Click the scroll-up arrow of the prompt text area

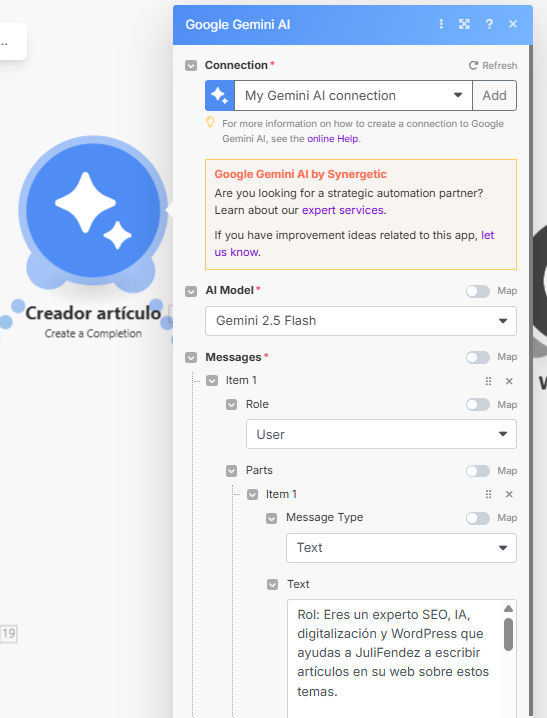pyautogui.click(x=508, y=609)
